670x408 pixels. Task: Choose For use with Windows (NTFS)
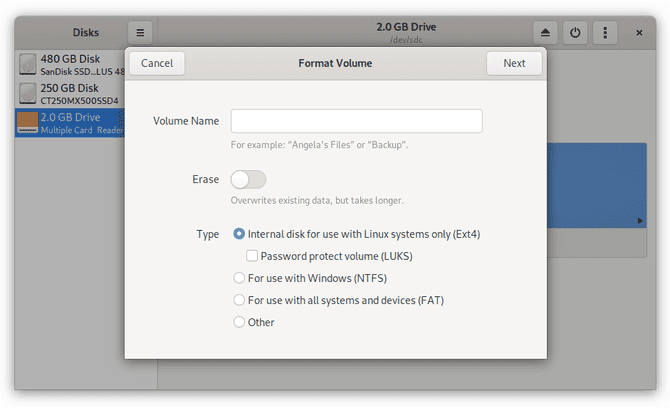(239, 278)
